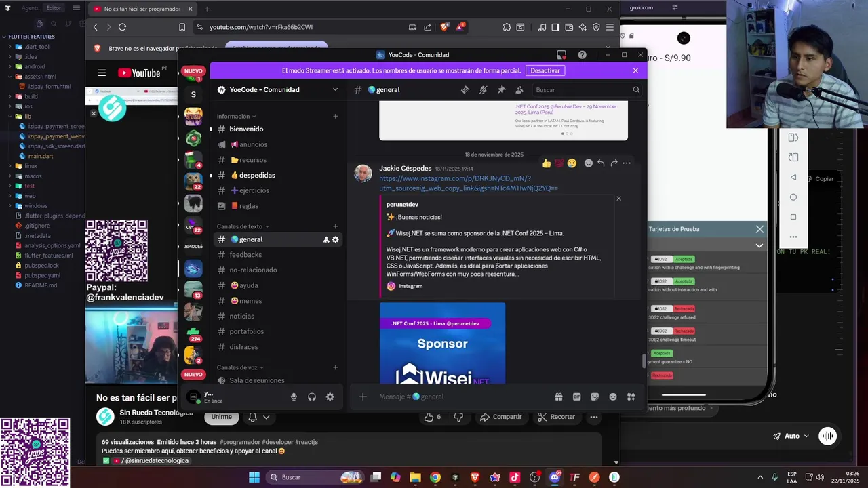The height and width of the screenshot is (488, 868).
Task: Click the Discord Buscar search field
Action: pos(587,89)
